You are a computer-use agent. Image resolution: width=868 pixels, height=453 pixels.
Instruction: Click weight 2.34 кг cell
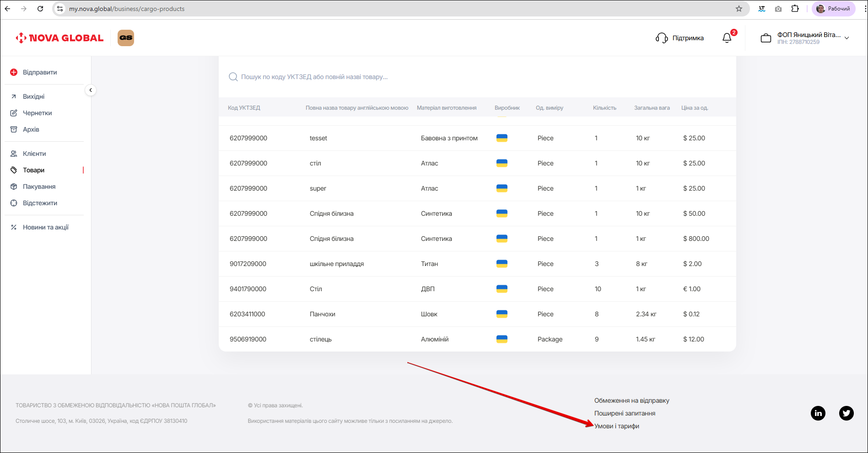click(646, 314)
